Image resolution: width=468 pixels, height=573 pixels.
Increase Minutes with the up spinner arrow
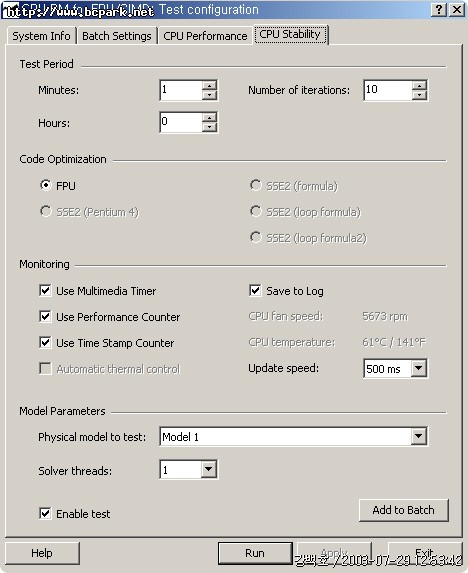(x=209, y=86)
